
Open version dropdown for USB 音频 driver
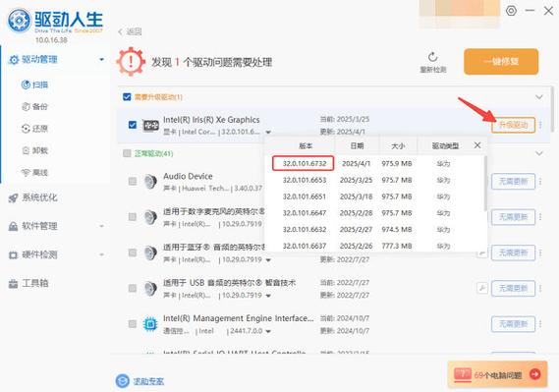click(268, 296)
